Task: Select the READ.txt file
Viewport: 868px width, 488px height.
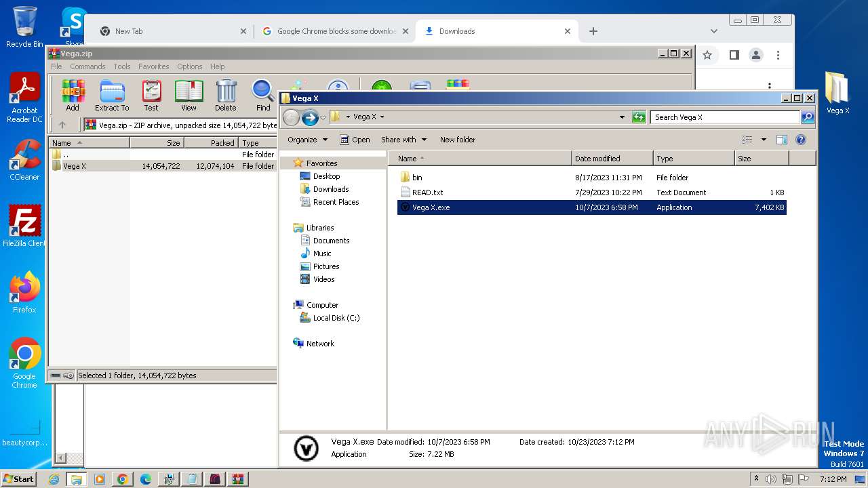Action: [x=591, y=192]
